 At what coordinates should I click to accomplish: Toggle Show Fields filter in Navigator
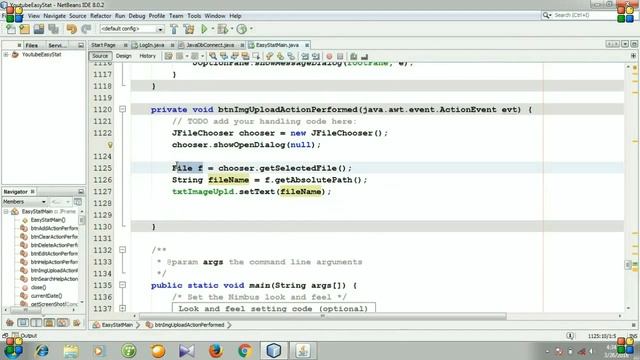pyautogui.click(x=23, y=323)
